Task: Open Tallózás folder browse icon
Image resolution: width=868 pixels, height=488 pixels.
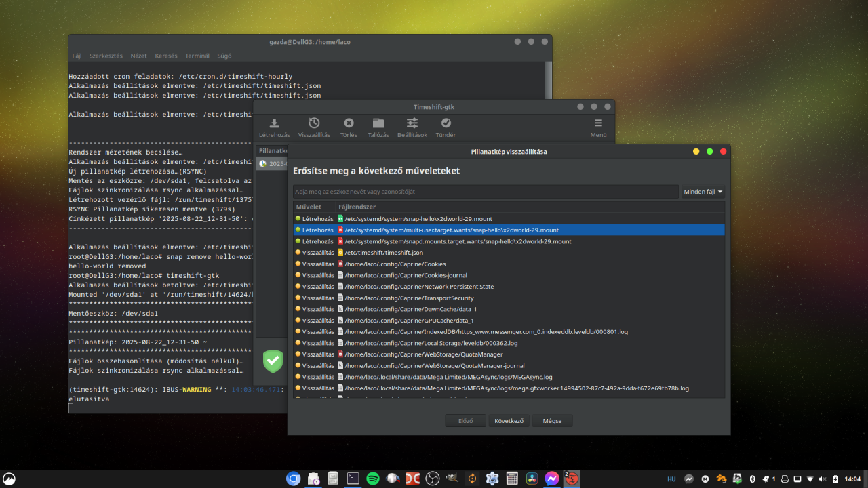Action: pos(378,123)
